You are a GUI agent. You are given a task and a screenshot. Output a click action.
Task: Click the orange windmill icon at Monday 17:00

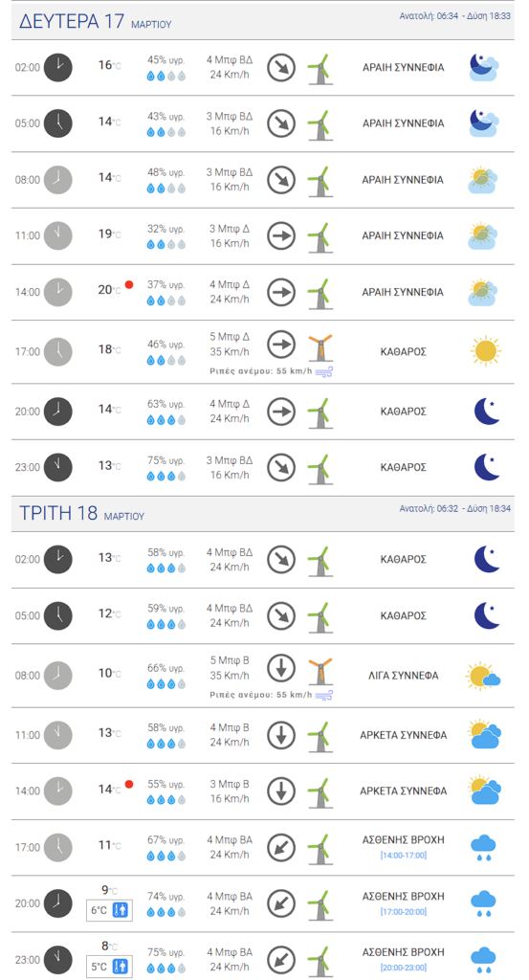[320, 347]
